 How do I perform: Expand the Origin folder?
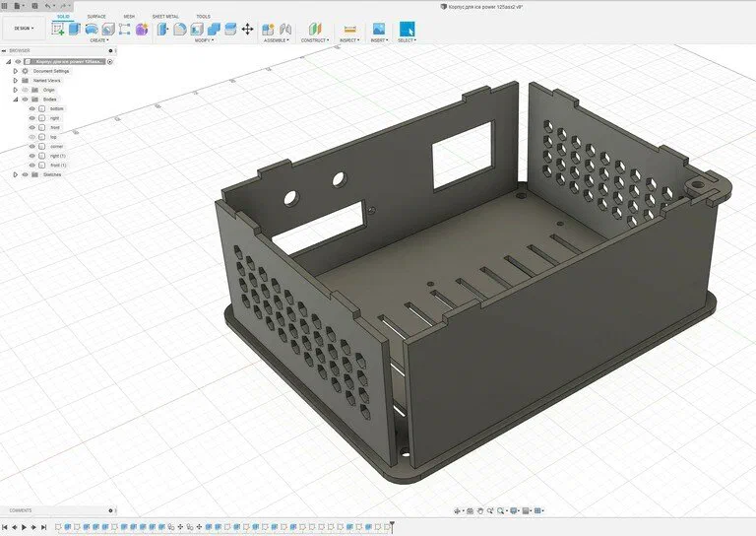click(16, 90)
